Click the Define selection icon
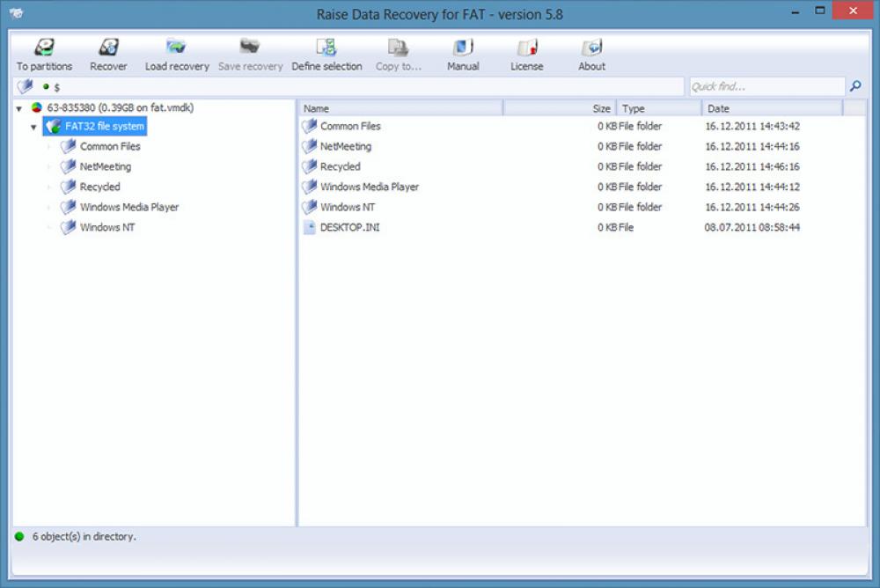Image resolution: width=880 pixels, height=588 pixels. (326, 51)
